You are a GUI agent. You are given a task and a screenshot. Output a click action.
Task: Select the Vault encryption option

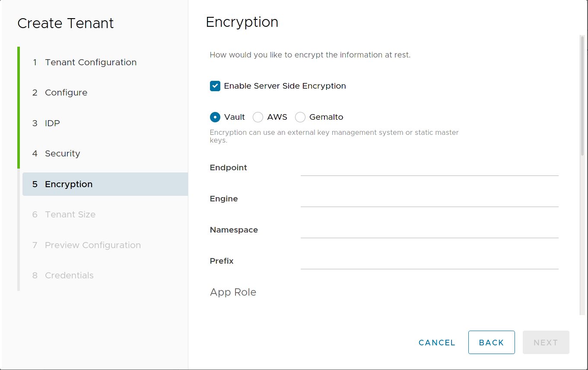point(215,117)
